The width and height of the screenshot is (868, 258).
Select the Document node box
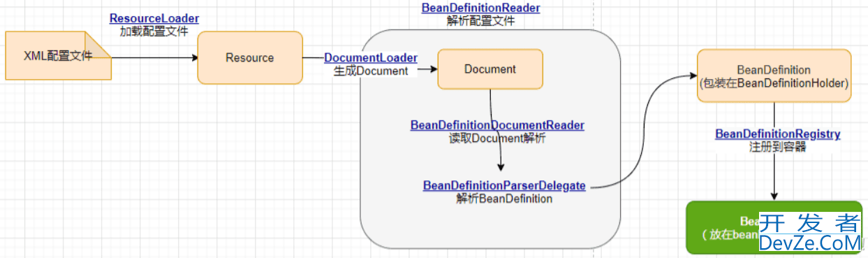[x=490, y=69]
